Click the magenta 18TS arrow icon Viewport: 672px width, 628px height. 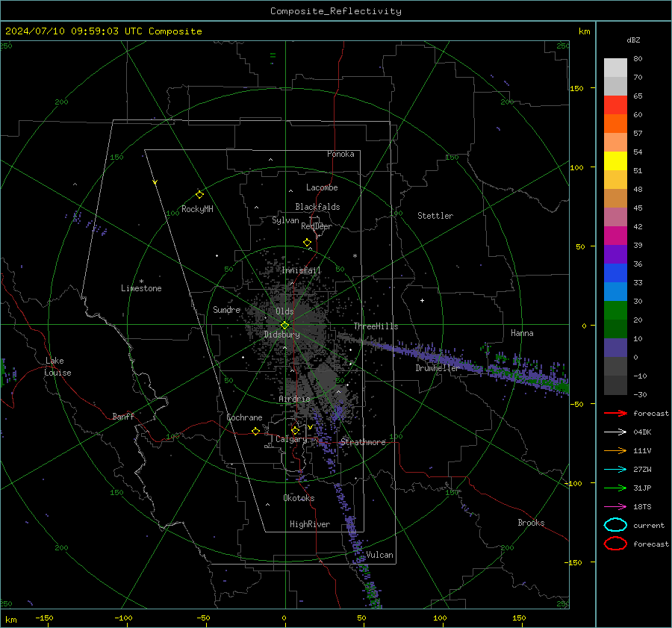click(x=615, y=507)
